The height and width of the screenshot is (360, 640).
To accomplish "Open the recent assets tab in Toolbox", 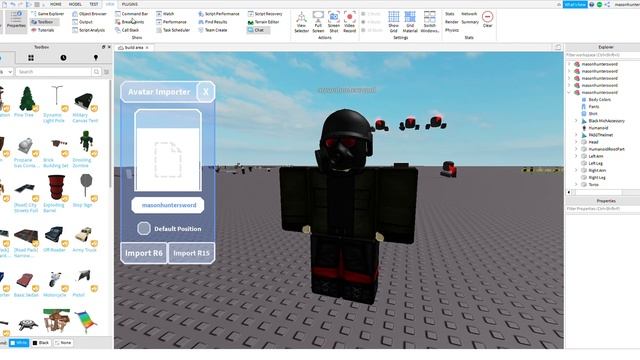I will pos(63,58).
